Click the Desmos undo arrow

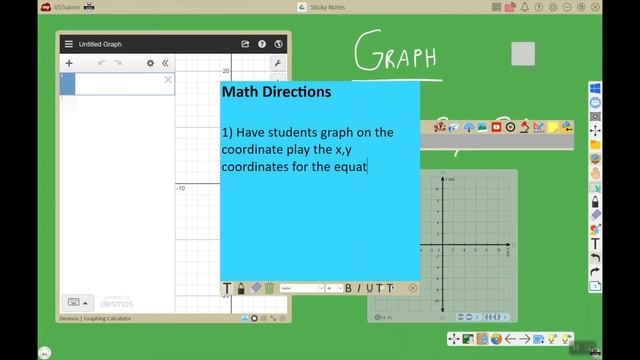pyautogui.click(x=102, y=63)
